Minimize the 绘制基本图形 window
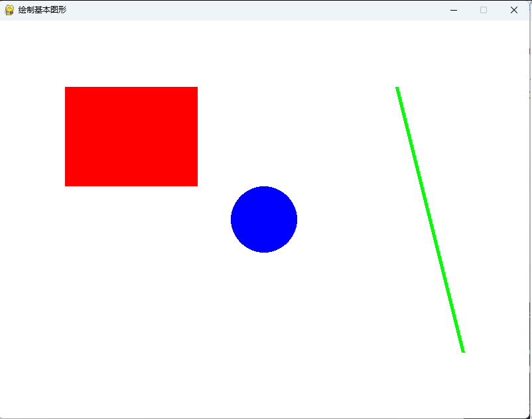The height and width of the screenshot is (419, 532). click(453, 10)
